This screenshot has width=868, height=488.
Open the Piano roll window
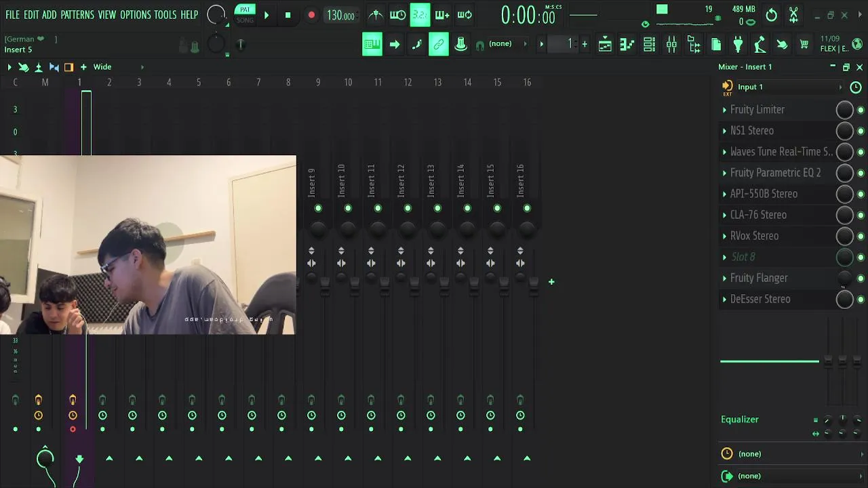(x=627, y=45)
